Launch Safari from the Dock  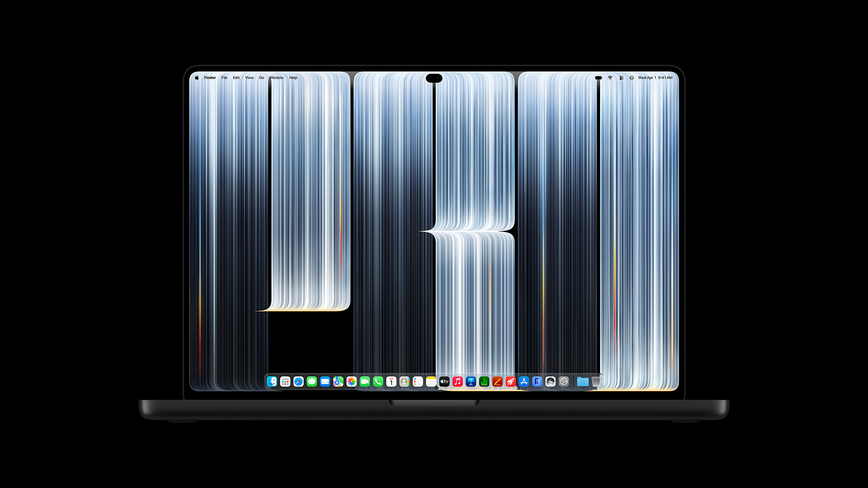point(298,382)
